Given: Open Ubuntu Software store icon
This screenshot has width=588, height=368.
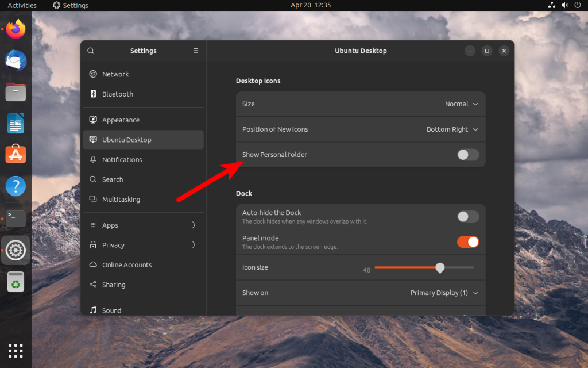Looking at the screenshot, I should (16, 154).
